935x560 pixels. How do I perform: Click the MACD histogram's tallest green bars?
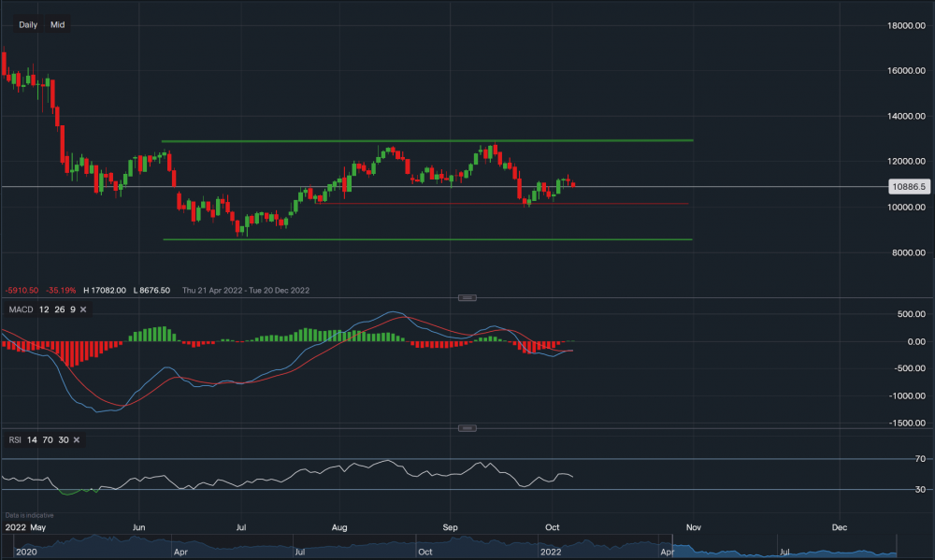point(160,333)
